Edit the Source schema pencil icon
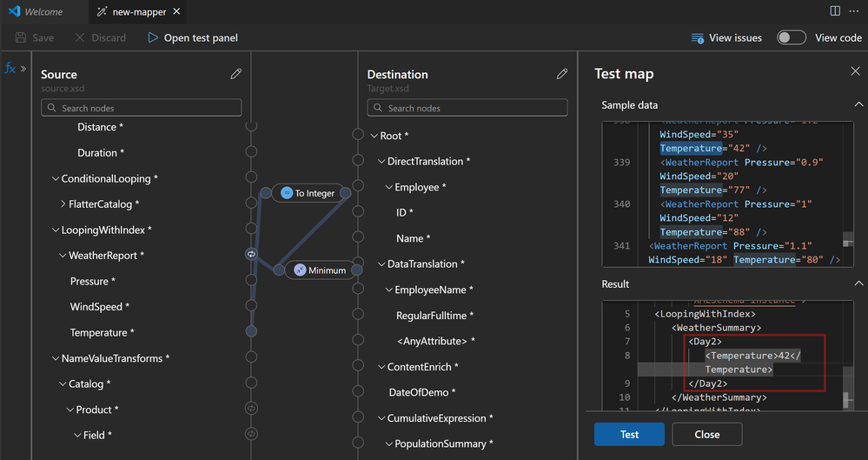Viewport: 868px width, 460px height. click(235, 74)
